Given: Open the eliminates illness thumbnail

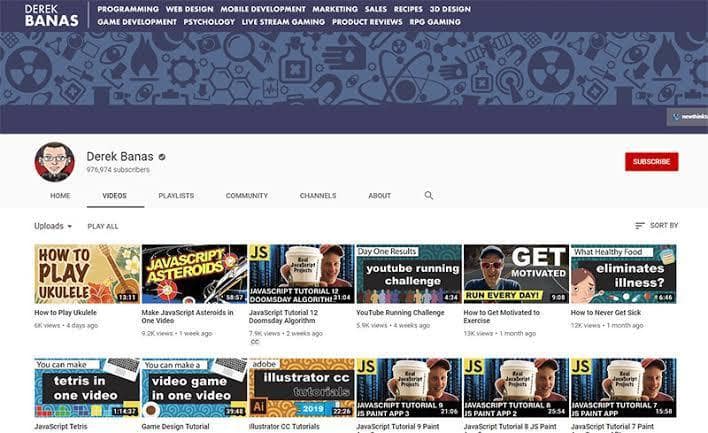Looking at the screenshot, I should pyautogui.click(x=624, y=274).
